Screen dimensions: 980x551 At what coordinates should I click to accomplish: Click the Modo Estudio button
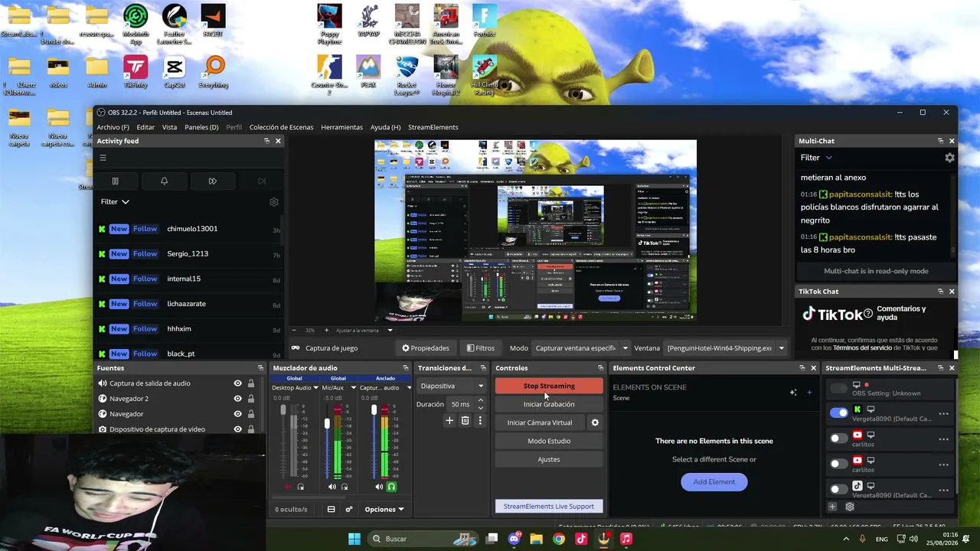coord(549,441)
